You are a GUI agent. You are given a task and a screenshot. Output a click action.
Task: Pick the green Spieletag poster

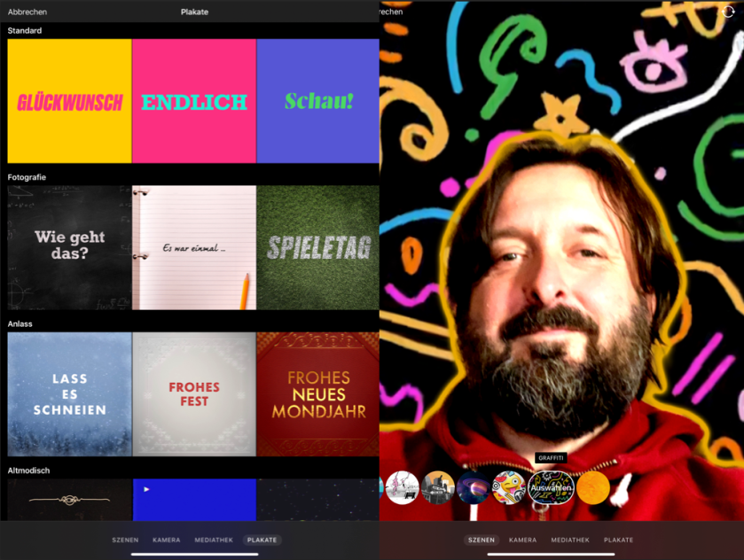[x=318, y=247]
